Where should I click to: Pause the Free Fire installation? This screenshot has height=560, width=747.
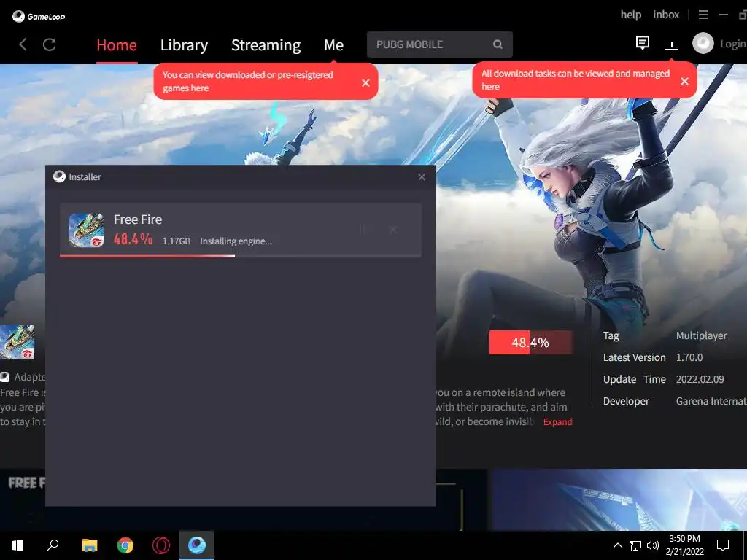[x=363, y=230]
